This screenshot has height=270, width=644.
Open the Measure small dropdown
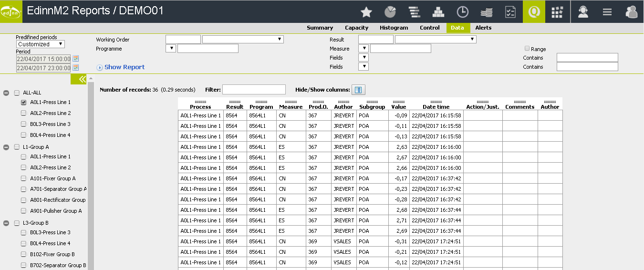pyautogui.click(x=364, y=48)
